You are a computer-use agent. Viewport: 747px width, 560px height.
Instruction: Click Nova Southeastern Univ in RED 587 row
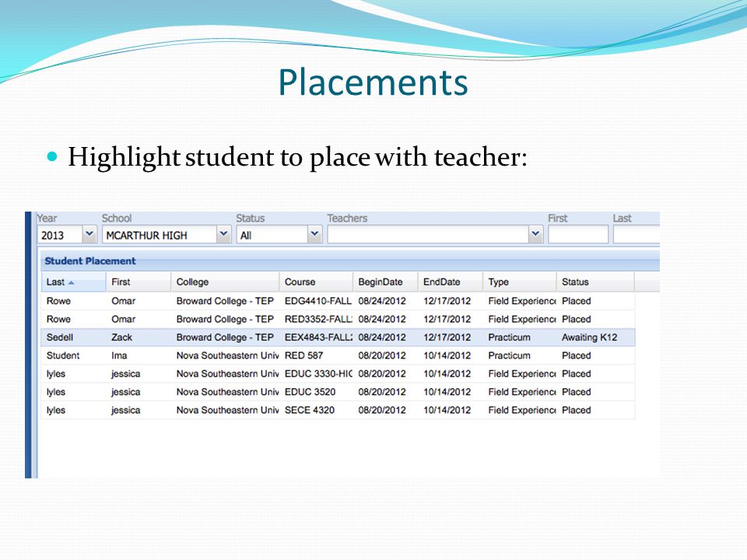coord(227,355)
